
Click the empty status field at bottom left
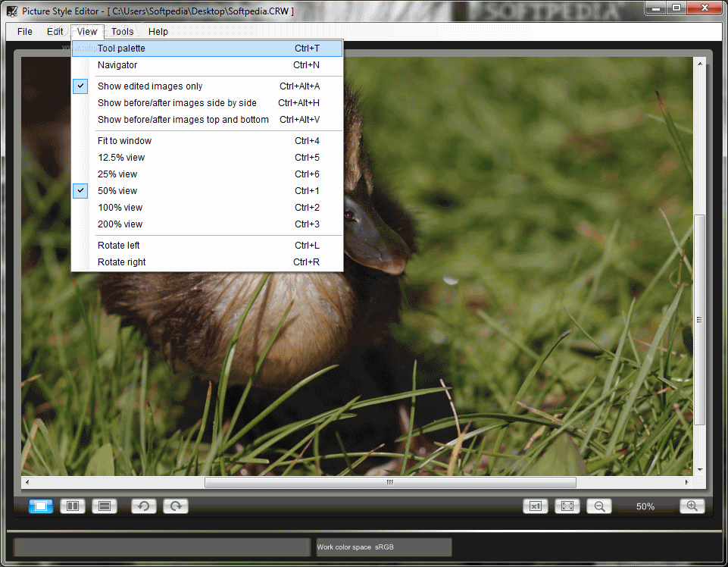162,547
